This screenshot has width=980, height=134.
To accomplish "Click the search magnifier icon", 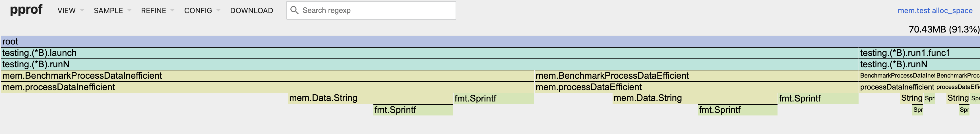I will [x=294, y=10].
